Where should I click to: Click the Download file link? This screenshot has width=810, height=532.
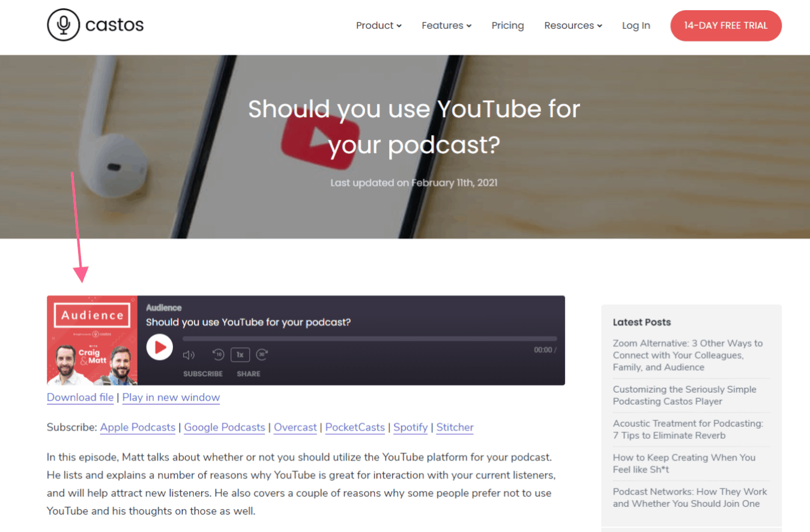point(80,397)
